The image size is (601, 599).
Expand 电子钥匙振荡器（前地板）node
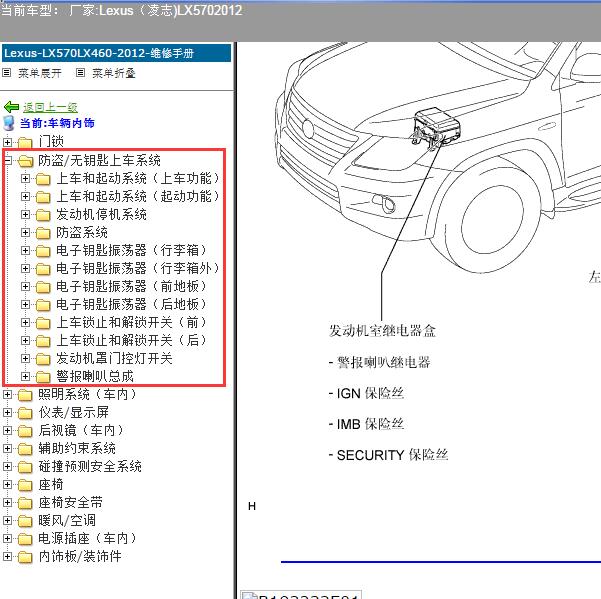point(25,287)
